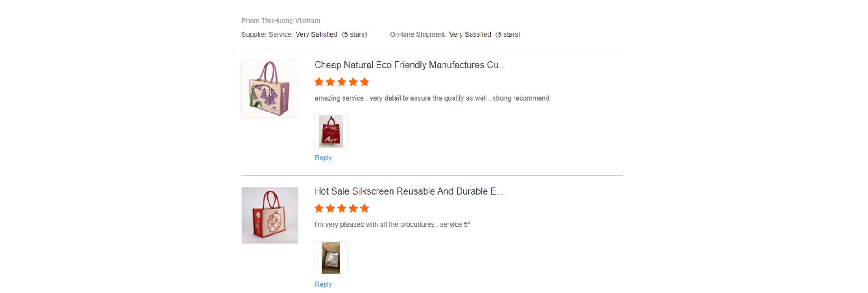Open "Hot Sale Silkscreen Reusable" product title
The height and width of the screenshot is (293, 868).
(x=409, y=191)
